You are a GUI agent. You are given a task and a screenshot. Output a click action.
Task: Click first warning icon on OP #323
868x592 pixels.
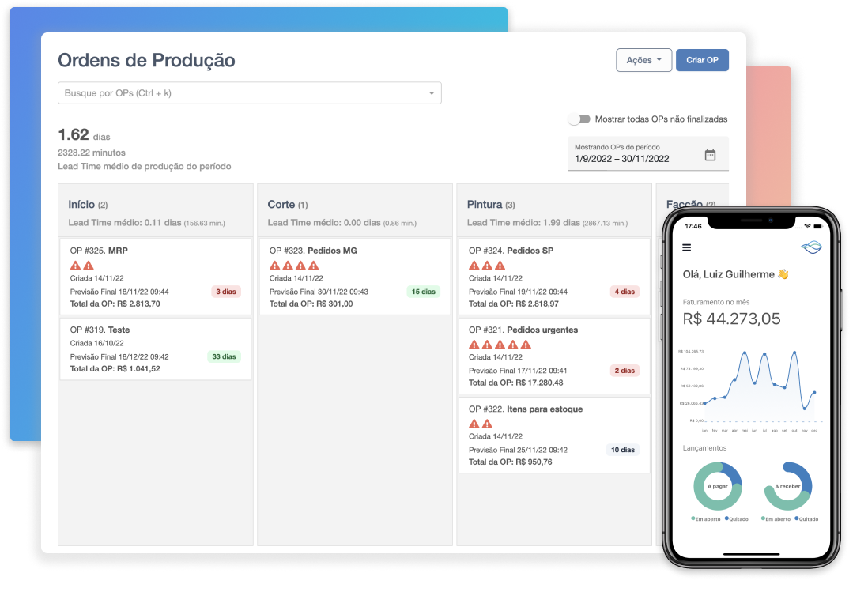(x=275, y=266)
